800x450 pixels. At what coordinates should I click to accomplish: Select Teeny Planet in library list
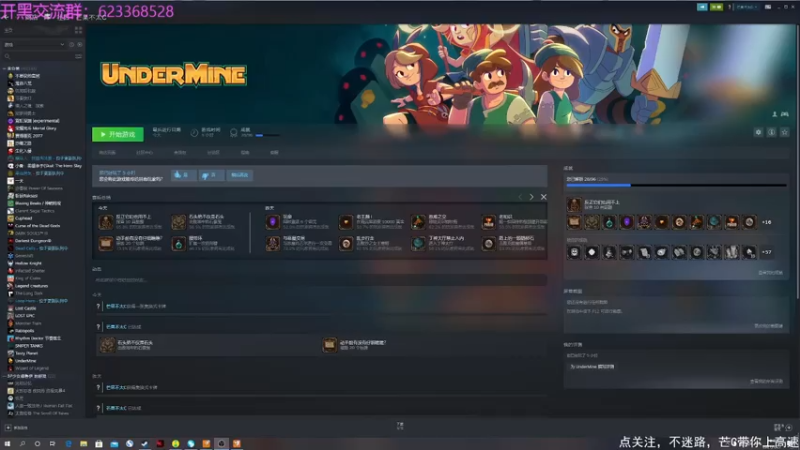27,353
